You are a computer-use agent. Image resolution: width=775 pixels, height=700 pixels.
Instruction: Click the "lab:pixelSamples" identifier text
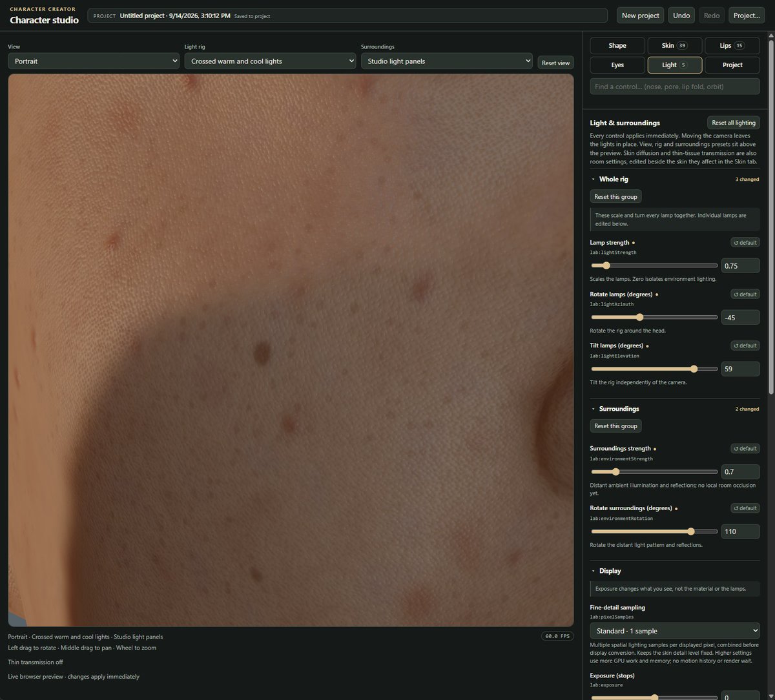(x=611, y=617)
